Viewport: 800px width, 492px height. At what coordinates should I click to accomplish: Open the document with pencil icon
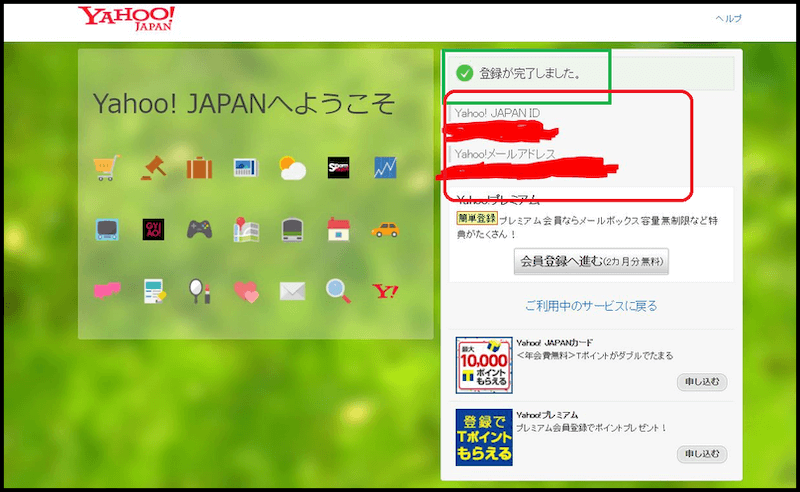(154, 291)
